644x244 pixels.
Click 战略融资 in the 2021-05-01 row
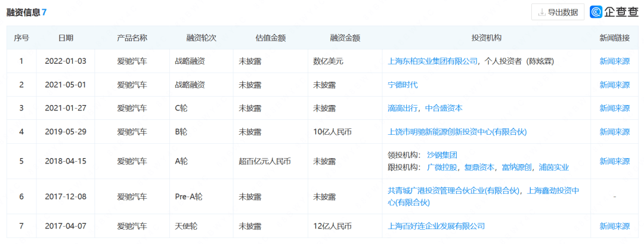click(190, 85)
